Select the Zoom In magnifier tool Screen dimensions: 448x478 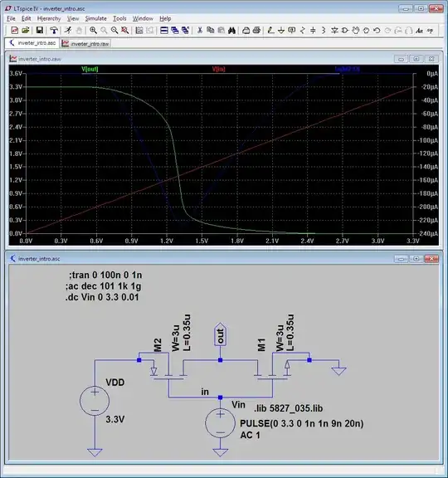pos(93,30)
